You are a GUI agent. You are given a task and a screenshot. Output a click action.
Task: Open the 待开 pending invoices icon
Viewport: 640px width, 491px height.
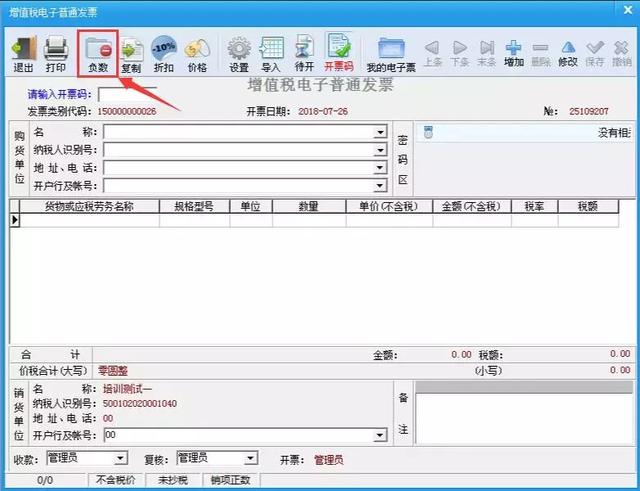(x=304, y=53)
